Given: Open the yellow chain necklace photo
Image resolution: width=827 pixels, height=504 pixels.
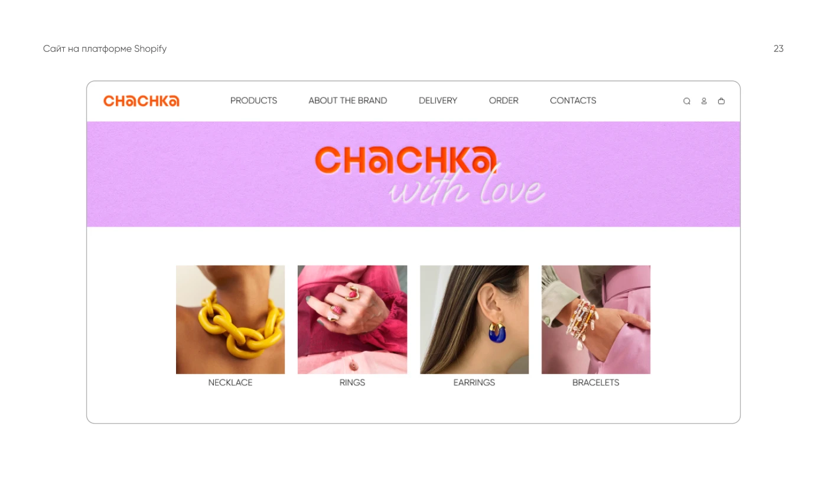Looking at the screenshot, I should tap(230, 319).
